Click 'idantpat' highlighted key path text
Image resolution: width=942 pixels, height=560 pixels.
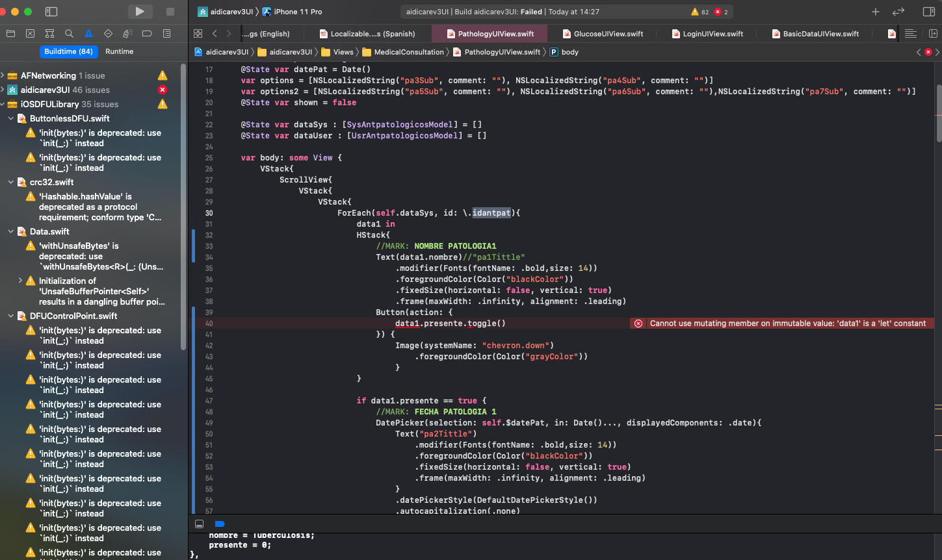click(x=491, y=213)
